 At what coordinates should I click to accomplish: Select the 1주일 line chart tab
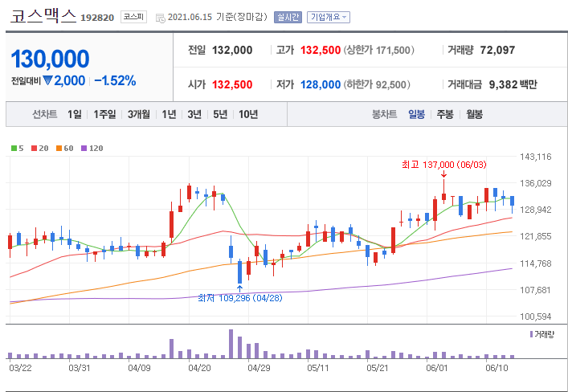pos(104,115)
